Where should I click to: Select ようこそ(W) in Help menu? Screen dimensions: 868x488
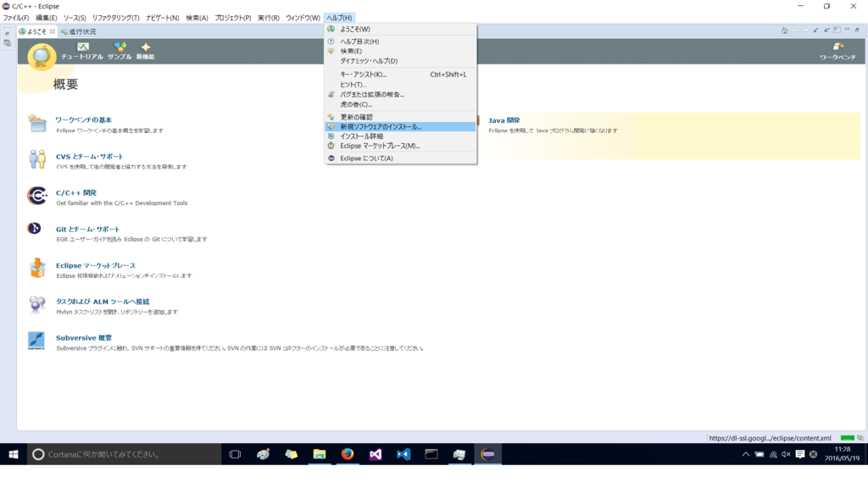click(x=400, y=29)
